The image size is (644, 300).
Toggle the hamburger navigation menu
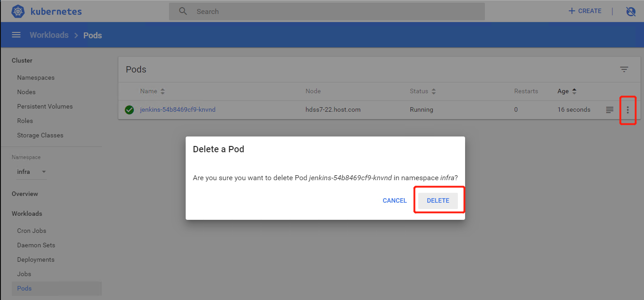16,35
